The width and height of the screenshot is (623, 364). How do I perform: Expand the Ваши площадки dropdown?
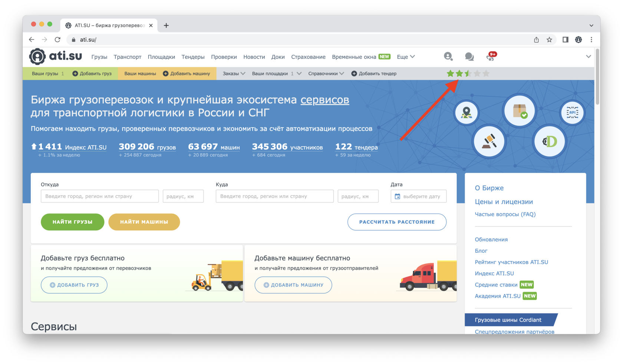tap(276, 73)
